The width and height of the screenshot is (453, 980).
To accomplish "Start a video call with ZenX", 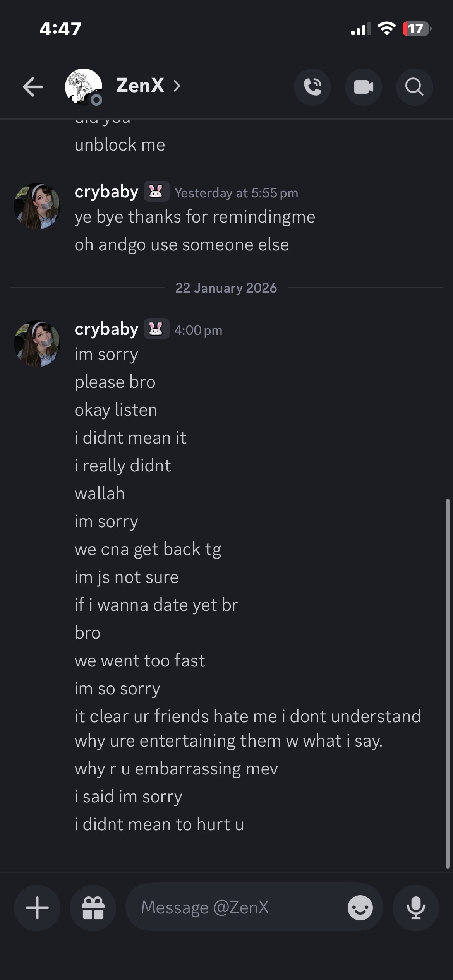I will [x=364, y=87].
